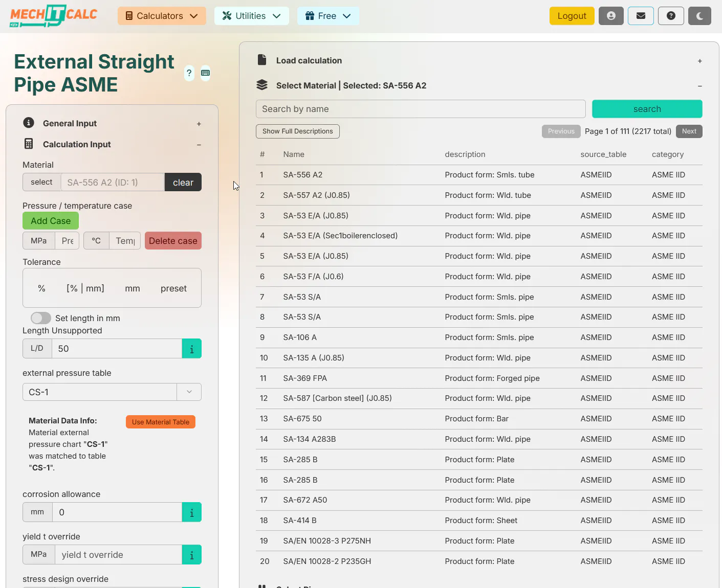Collapse the Calculation Input section
The height and width of the screenshot is (588, 722).
tap(199, 145)
